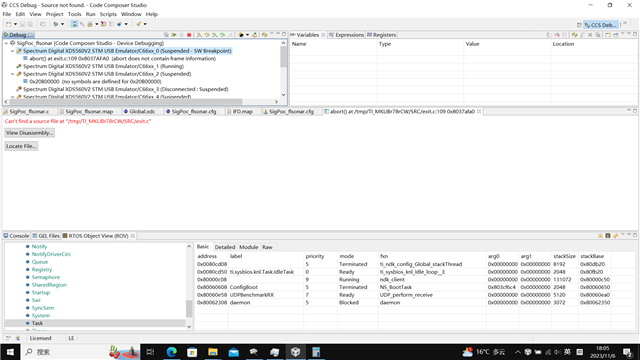Image resolution: width=640 pixels, height=360 pixels.
Task: Click the View Disassembly button
Action: click(x=29, y=133)
